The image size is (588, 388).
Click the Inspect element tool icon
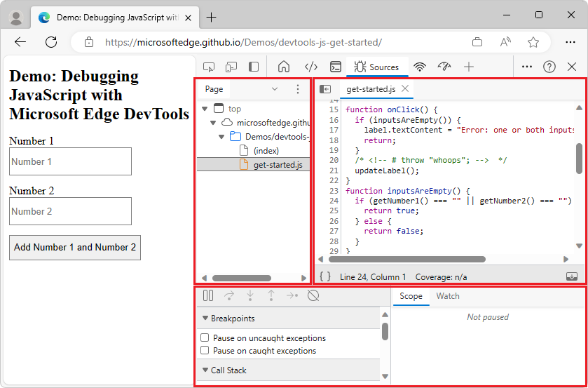click(209, 67)
